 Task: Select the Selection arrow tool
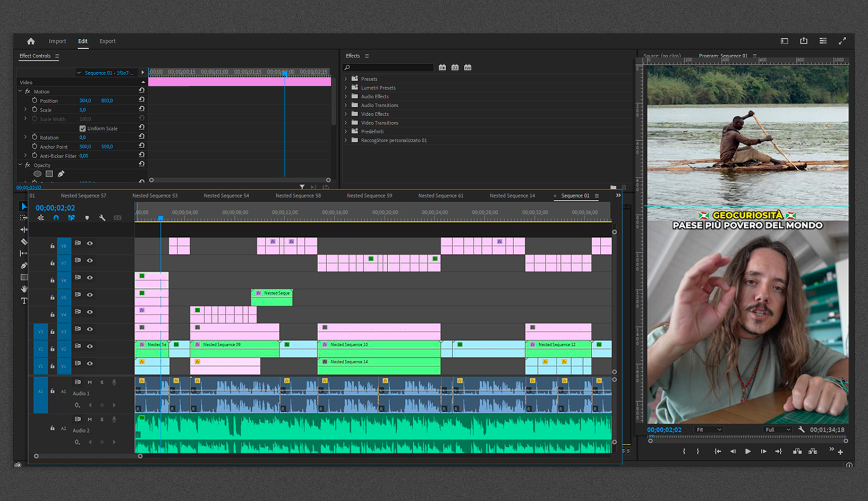pyautogui.click(x=24, y=207)
